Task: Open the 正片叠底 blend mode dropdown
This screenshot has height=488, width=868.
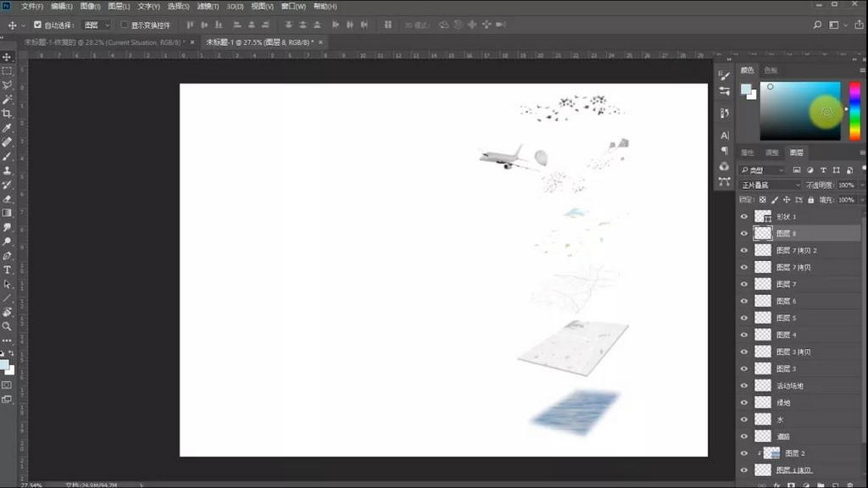Action: (770, 185)
